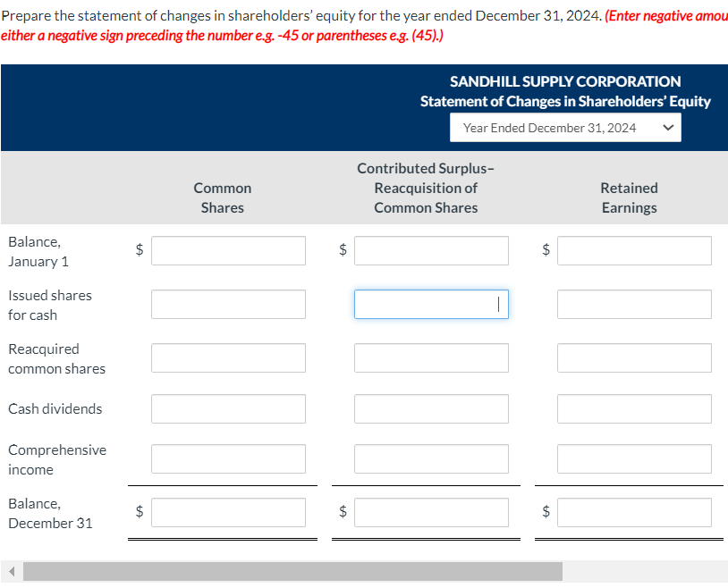Click Contributed Surplus field for Balance, January 1
The width and height of the screenshot is (728, 588).
(431, 250)
